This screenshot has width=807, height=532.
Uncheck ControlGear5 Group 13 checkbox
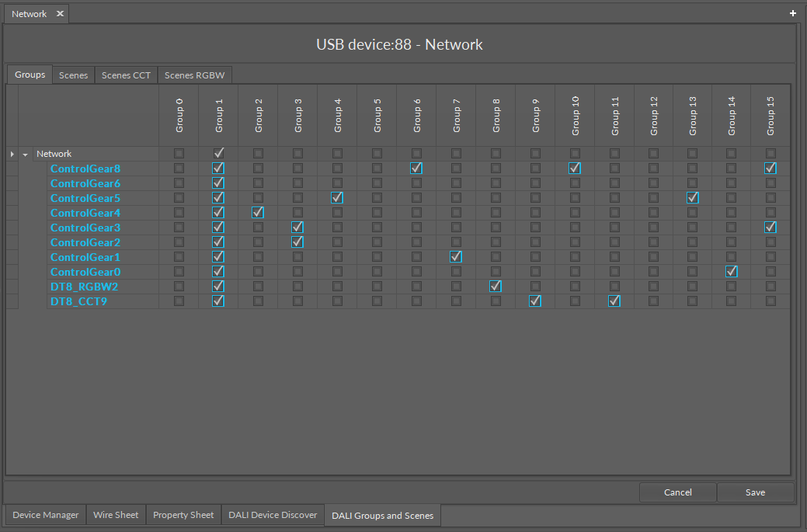pyautogui.click(x=693, y=197)
